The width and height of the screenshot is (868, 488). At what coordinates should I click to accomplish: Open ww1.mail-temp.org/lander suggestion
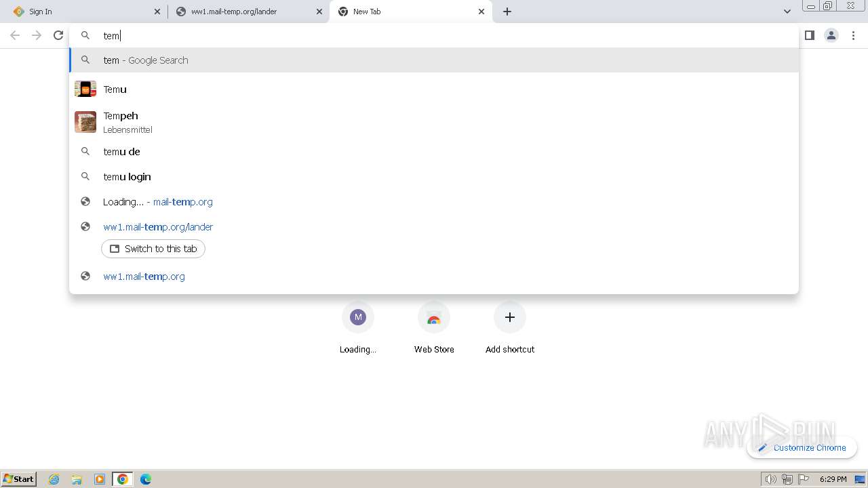point(434,227)
